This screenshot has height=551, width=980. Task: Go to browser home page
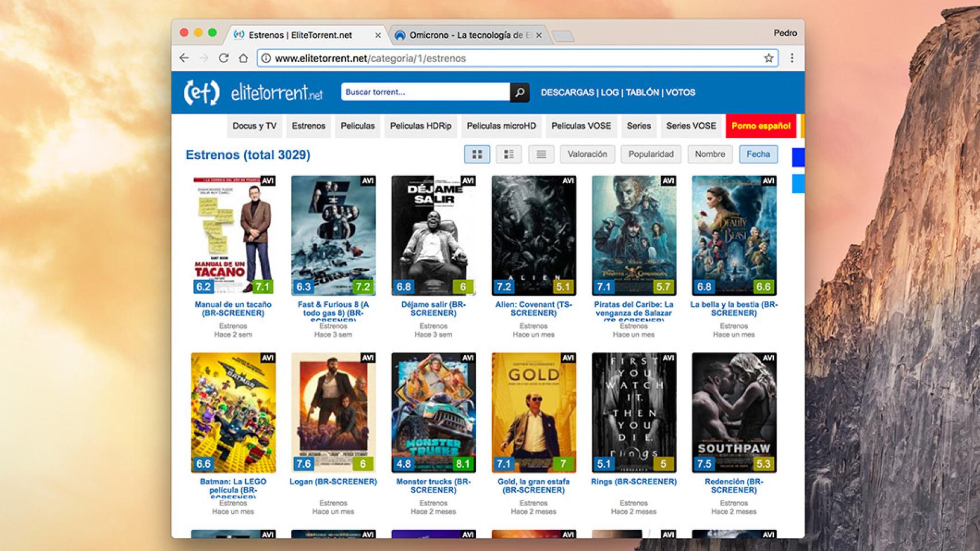tap(243, 58)
